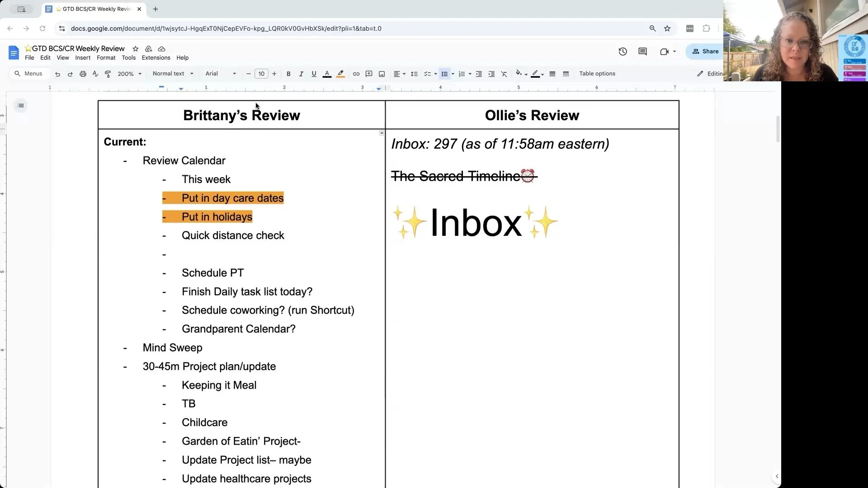Click the font size input field

point(261,74)
